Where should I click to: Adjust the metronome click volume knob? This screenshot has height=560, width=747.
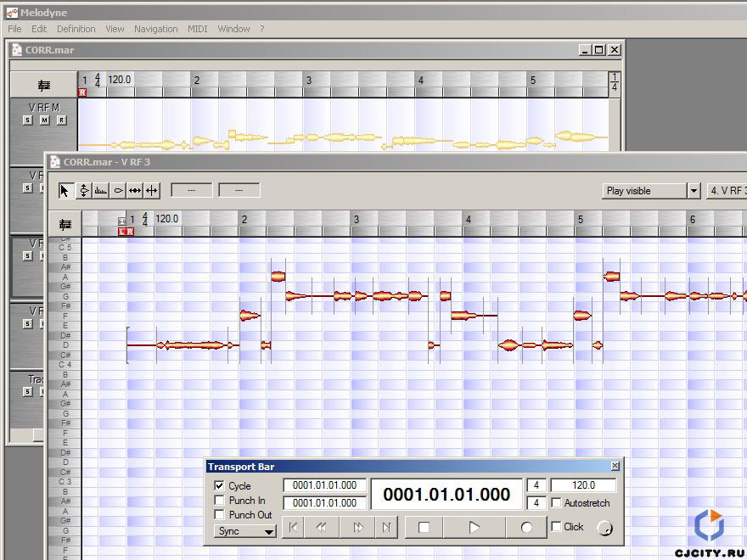604,529
